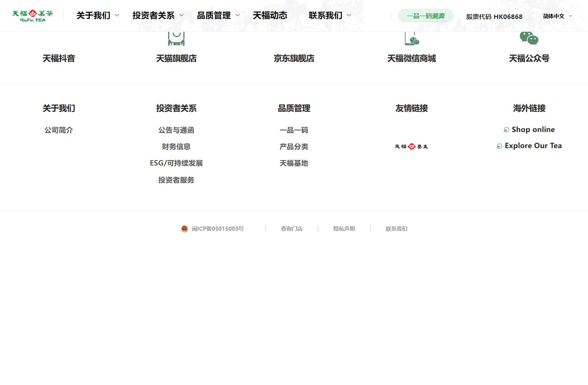The height and width of the screenshot is (385, 588).
Task: Open 财务信息 footer link
Action: tap(176, 146)
